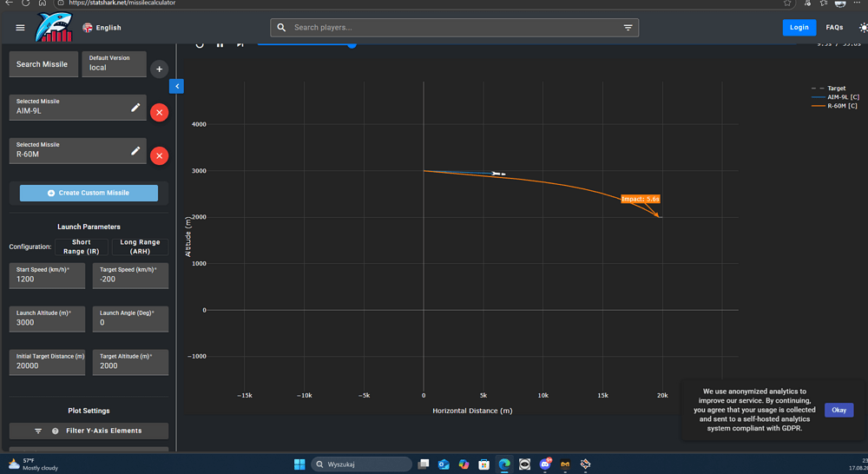The width and height of the screenshot is (868, 474).
Task: Reload the page in the browser
Action: [x=25, y=3]
